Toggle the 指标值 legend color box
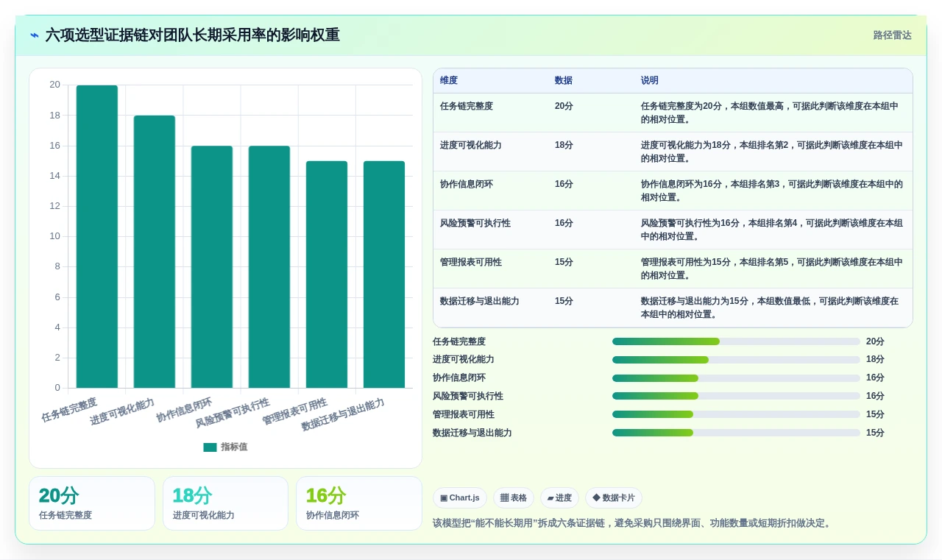The height and width of the screenshot is (560, 942). point(210,447)
